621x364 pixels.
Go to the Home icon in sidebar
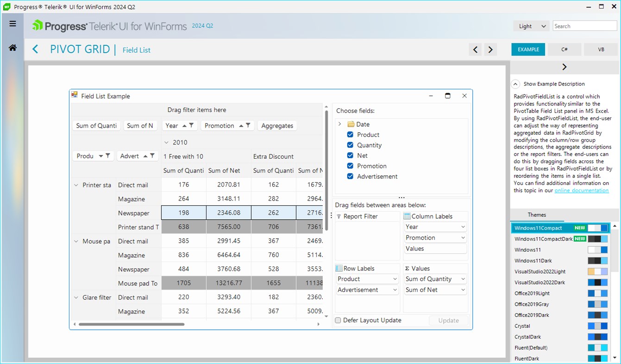coord(13,48)
